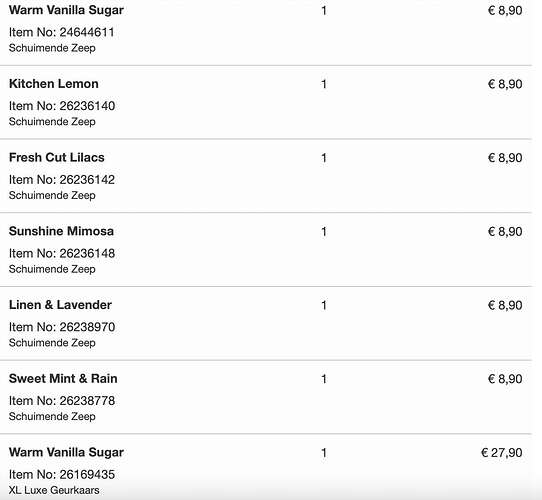This screenshot has width=542, height=500.
Task: Click the XL Luxe Geurkaars description
Action: 54,490
